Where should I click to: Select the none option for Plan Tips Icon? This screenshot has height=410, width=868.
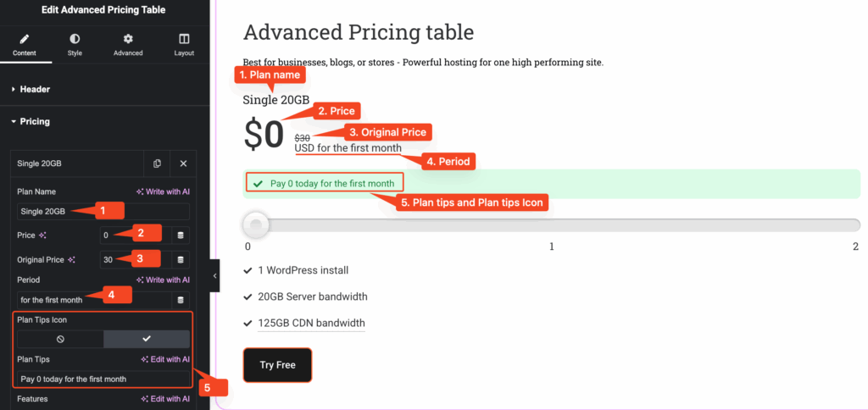point(60,339)
